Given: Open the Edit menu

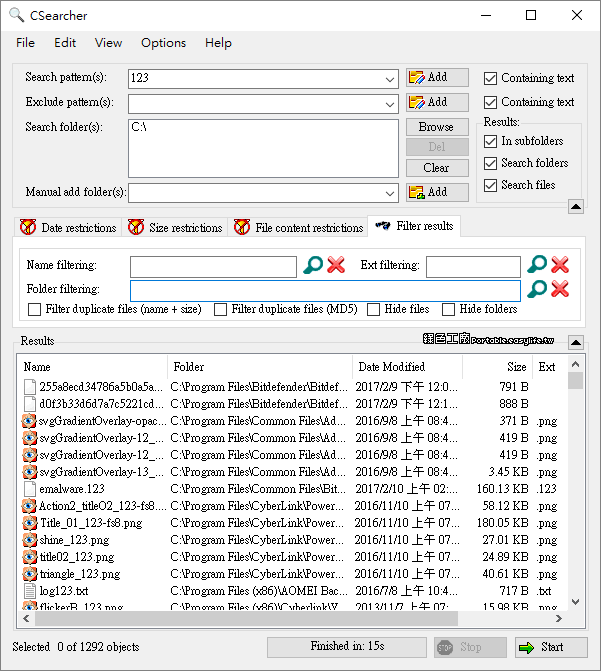Looking at the screenshot, I should tap(65, 43).
